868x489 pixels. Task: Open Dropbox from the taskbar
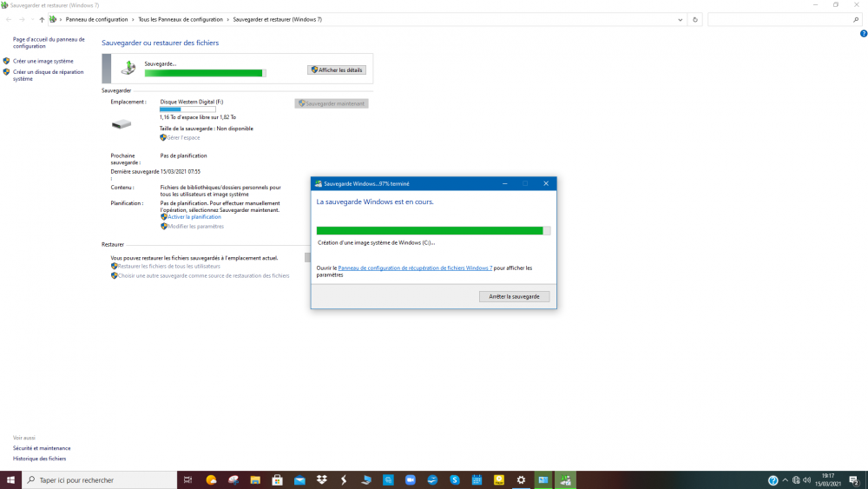(x=322, y=480)
